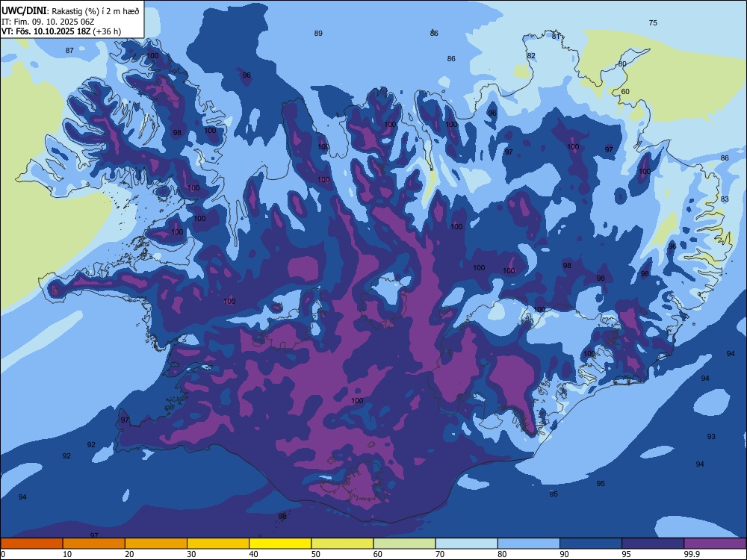This screenshot has height=560, width=747.
Task: Click the UWC/DINI title text
Action: [x=24, y=11]
